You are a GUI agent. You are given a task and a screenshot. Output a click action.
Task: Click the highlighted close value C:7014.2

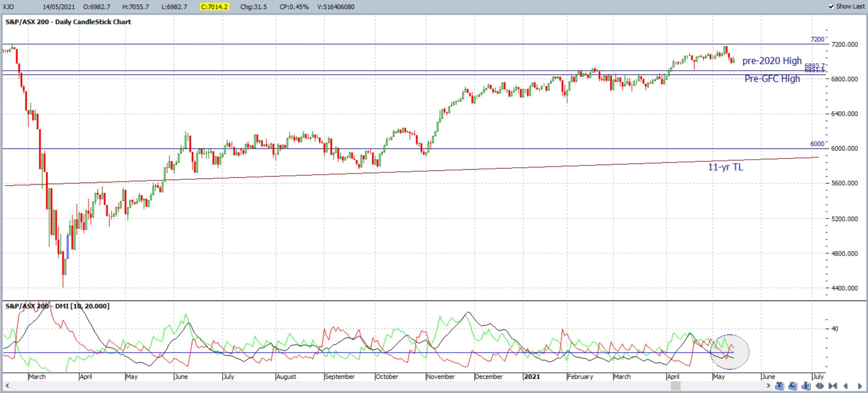click(x=215, y=7)
